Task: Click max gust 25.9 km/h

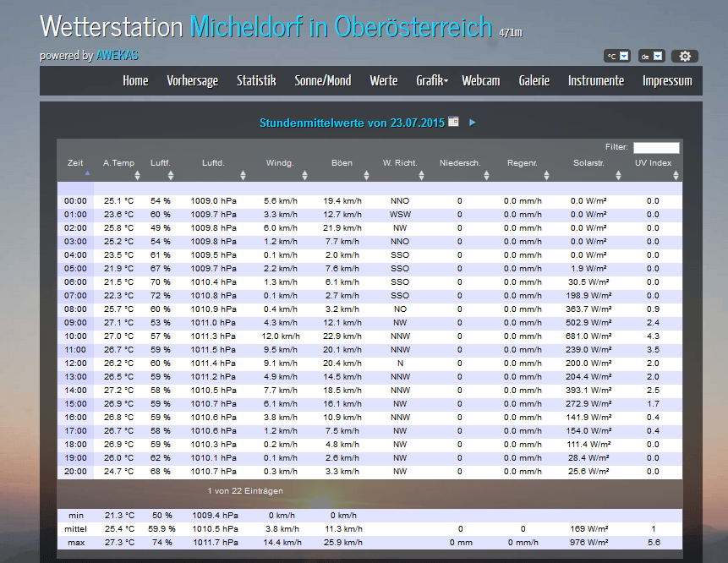Action: point(343,542)
